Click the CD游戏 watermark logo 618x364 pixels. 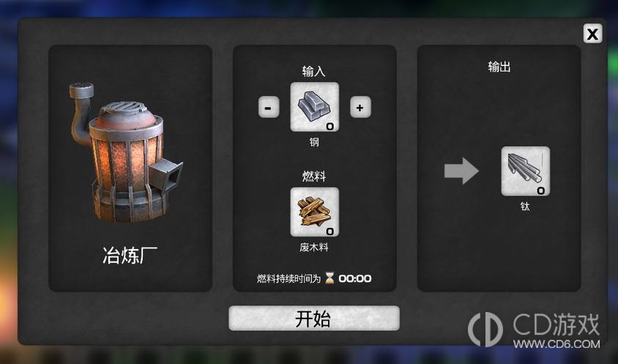pos(534,330)
